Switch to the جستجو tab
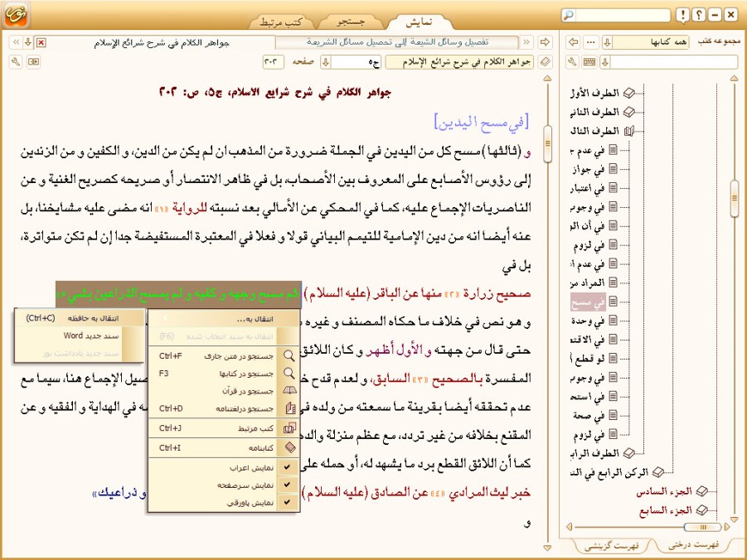This screenshot has width=747, height=560. 351,22
